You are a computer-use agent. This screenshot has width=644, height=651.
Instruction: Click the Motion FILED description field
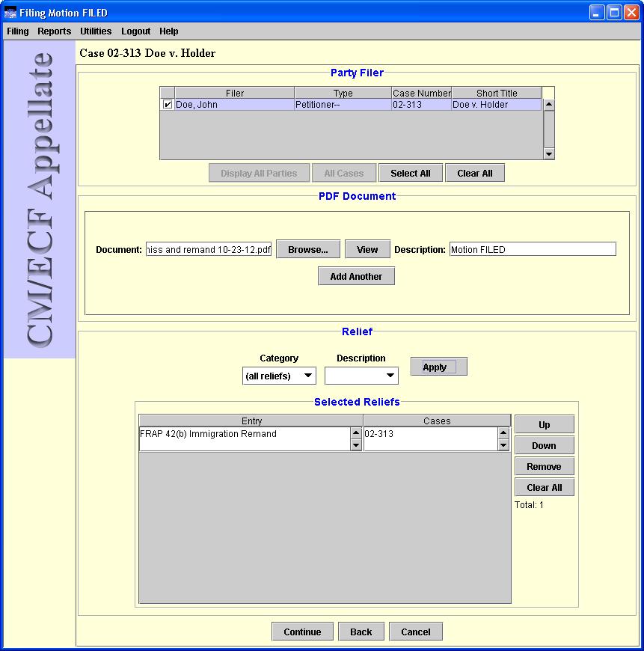(533, 249)
